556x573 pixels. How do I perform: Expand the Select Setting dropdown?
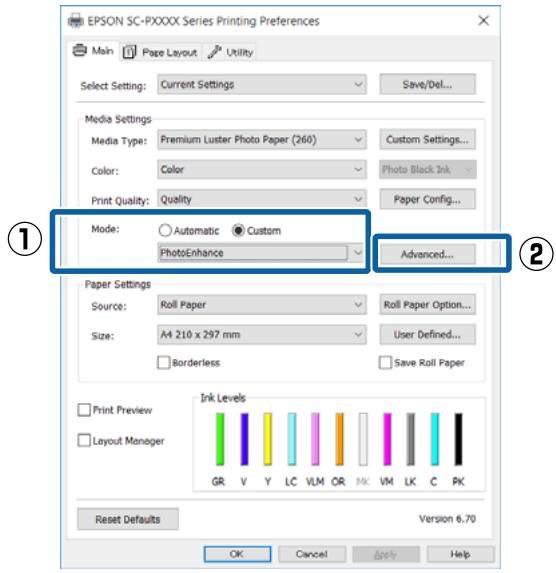coord(262,85)
